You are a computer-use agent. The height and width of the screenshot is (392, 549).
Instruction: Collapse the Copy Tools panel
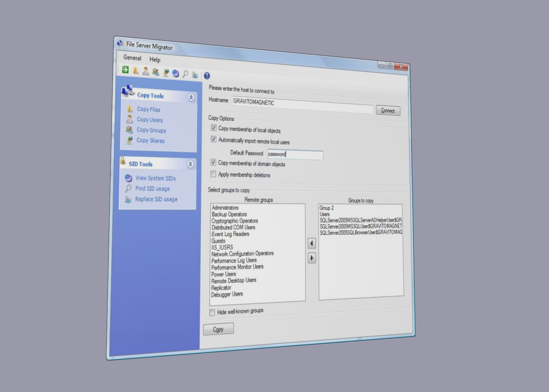pyautogui.click(x=191, y=97)
